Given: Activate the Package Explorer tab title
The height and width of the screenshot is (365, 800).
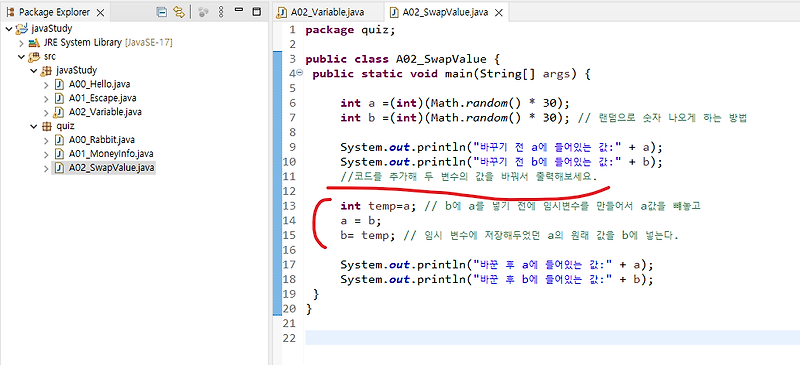Looking at the screenshot, I should pyautogui.click(x=54, y=12).
